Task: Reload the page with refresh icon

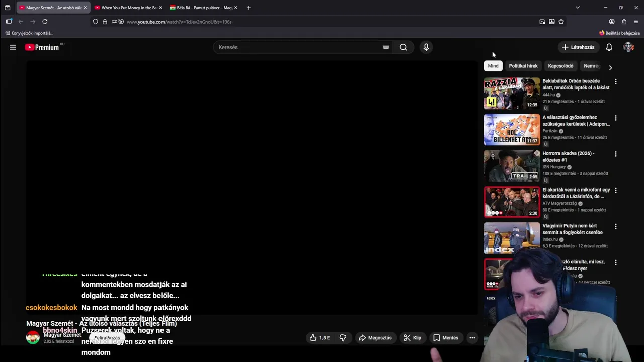Action: (45, 22)
